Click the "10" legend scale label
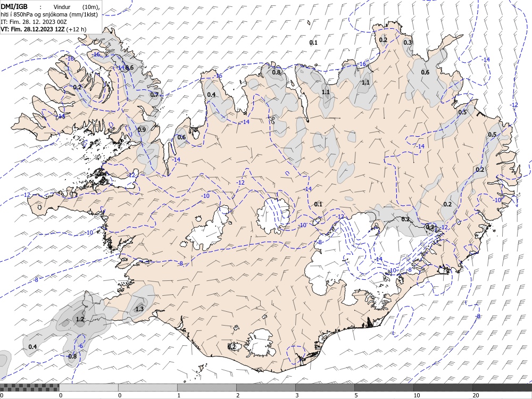The width and height of the screenshot is (532, 399). click(417, 395)
